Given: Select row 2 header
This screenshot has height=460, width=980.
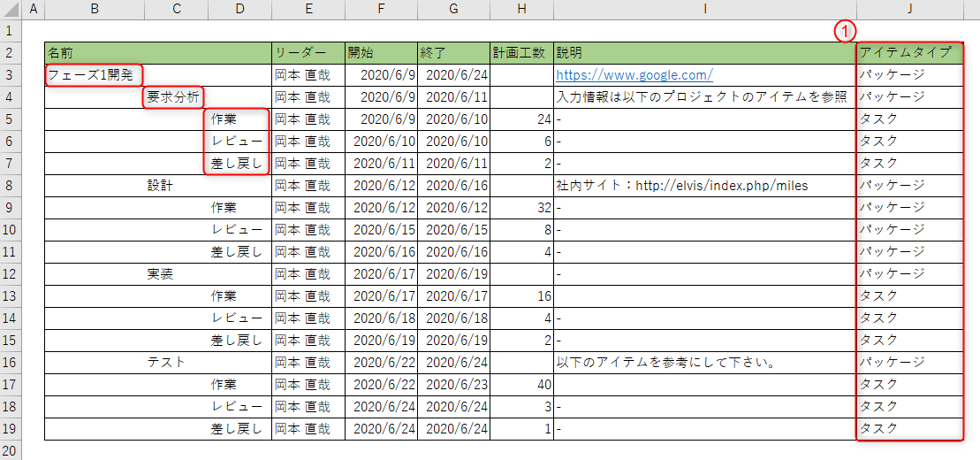Looking at the screenshot, I should [x=11, y=53].
